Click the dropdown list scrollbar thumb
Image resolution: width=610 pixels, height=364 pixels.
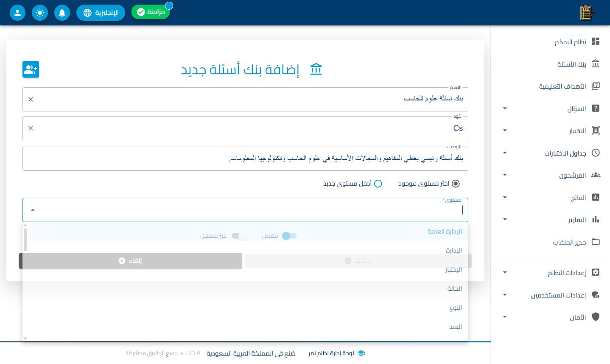coord(25,239)
